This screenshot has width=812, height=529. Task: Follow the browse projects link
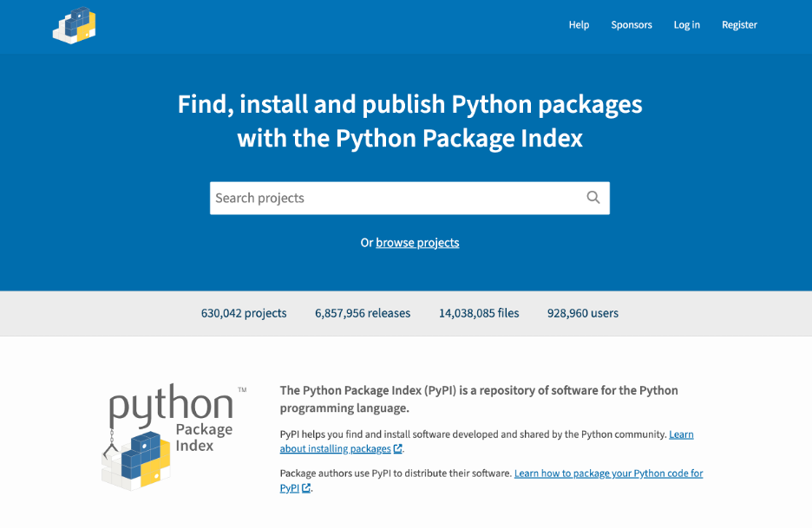(x=417, y=243)
